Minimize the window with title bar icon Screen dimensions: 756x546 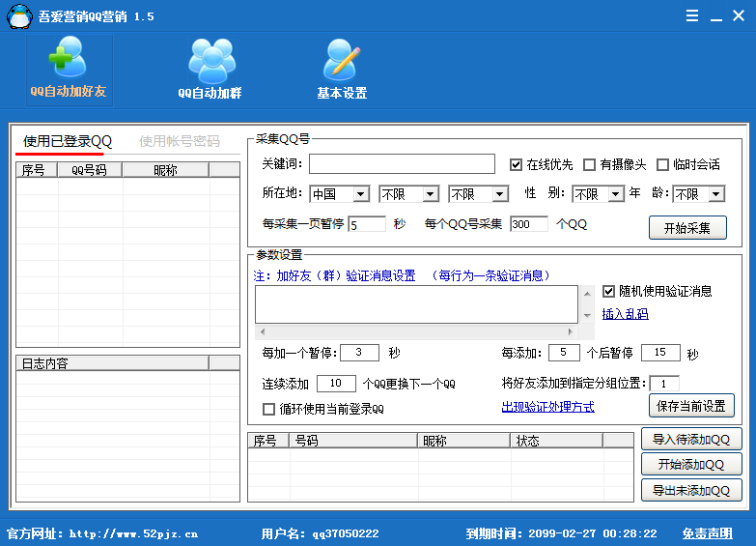[x=715, y=16]
